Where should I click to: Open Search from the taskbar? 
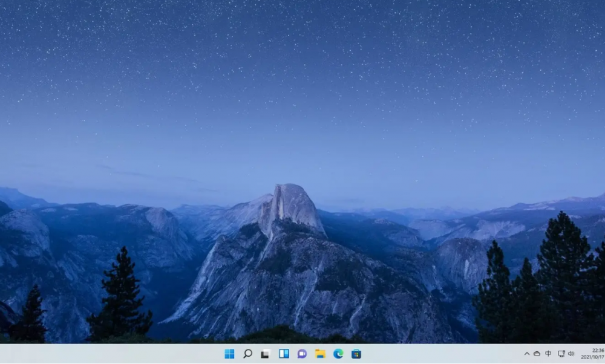point(247,354)
